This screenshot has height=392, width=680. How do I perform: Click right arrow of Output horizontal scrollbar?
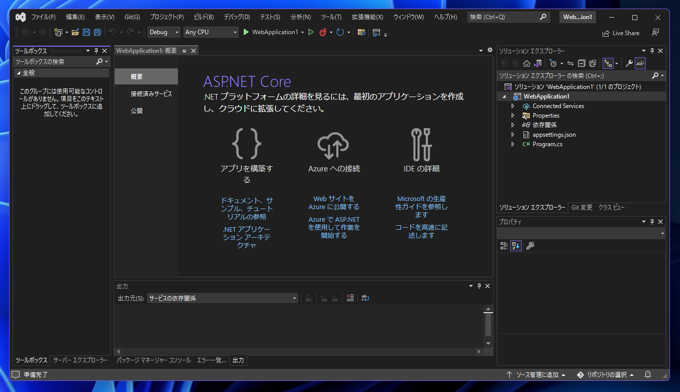(479, 351)
